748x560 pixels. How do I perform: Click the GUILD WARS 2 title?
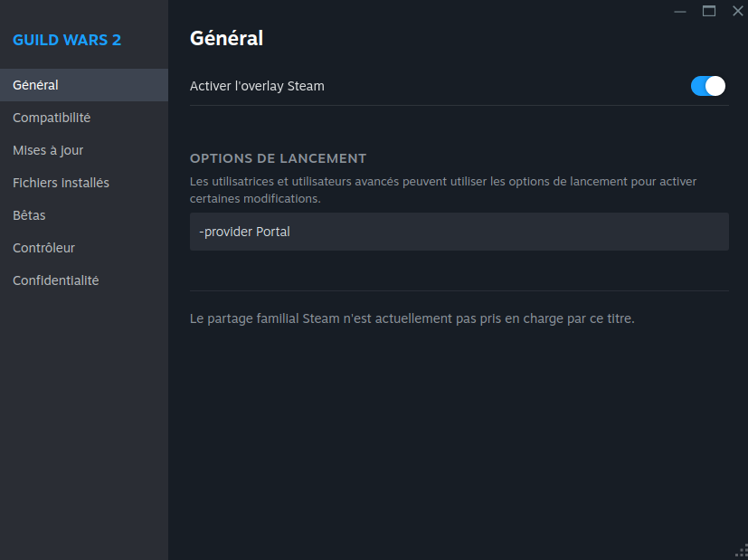coord(67,40)
